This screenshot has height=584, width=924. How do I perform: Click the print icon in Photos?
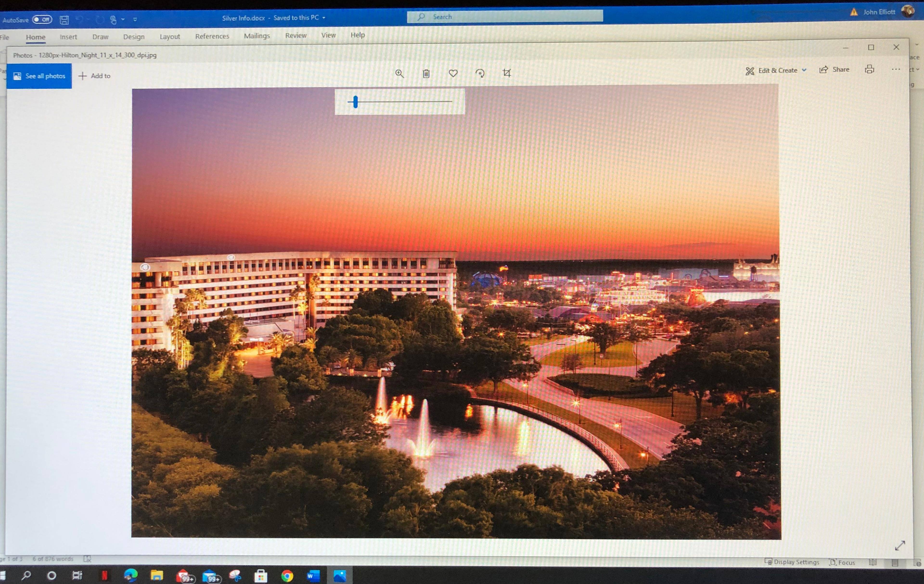[x=870, y=70]
